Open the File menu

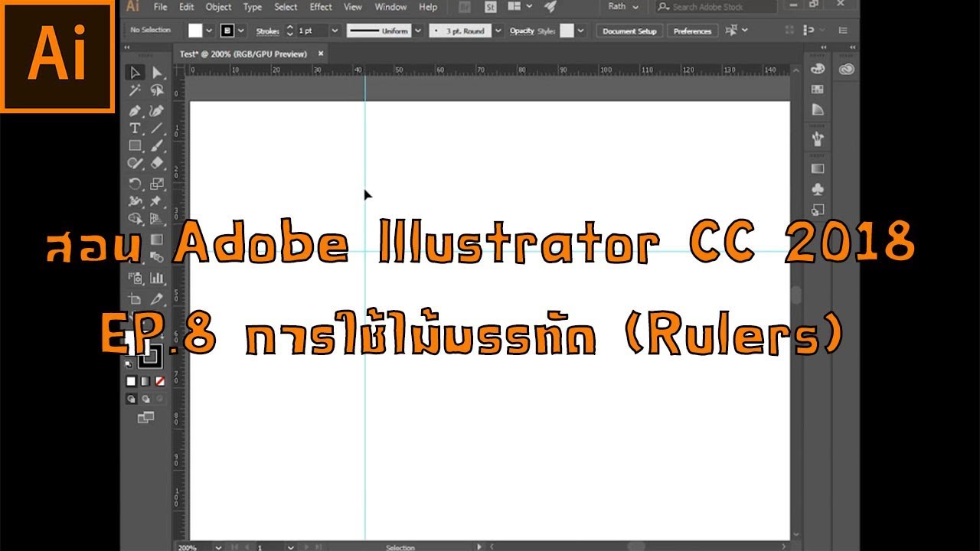click(x=160, y=7)
